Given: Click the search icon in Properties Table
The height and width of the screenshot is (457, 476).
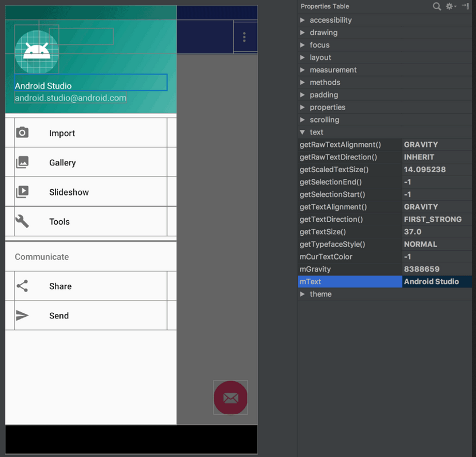Looking at the screenshot, I should [x=437, y=6].
